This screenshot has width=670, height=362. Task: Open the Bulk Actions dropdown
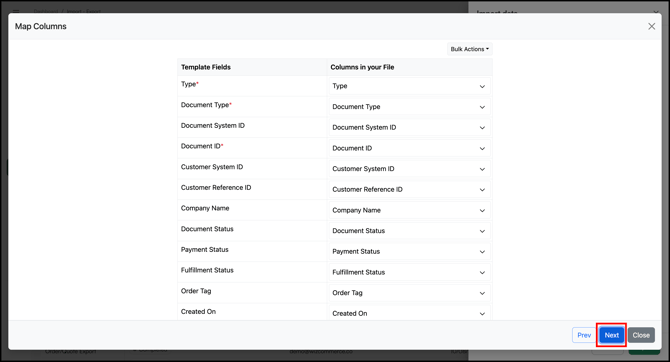click(470, 49)
